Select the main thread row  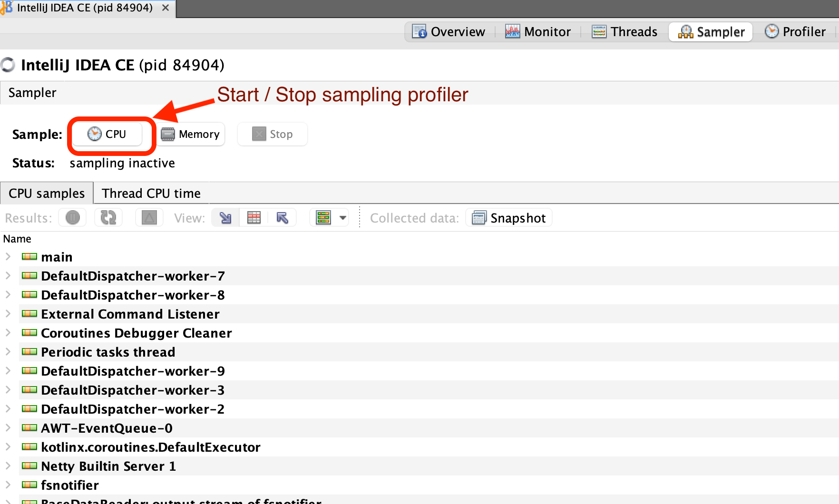[x=419, y=257]
